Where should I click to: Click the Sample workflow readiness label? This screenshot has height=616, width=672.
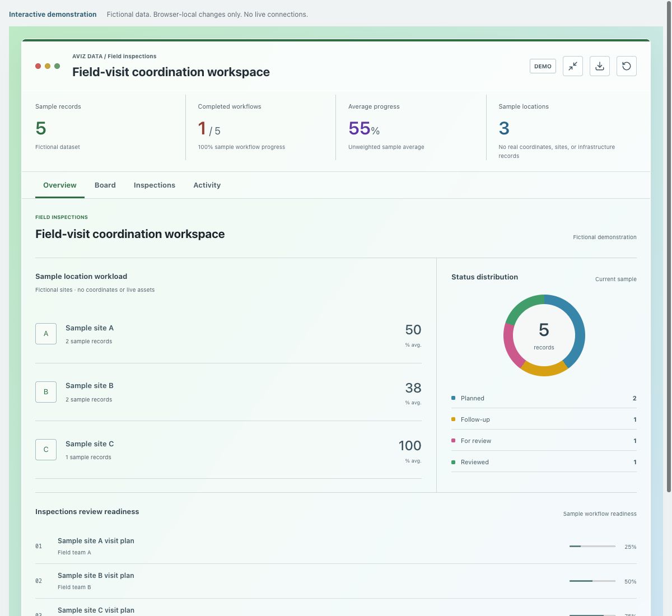[600, 514]
